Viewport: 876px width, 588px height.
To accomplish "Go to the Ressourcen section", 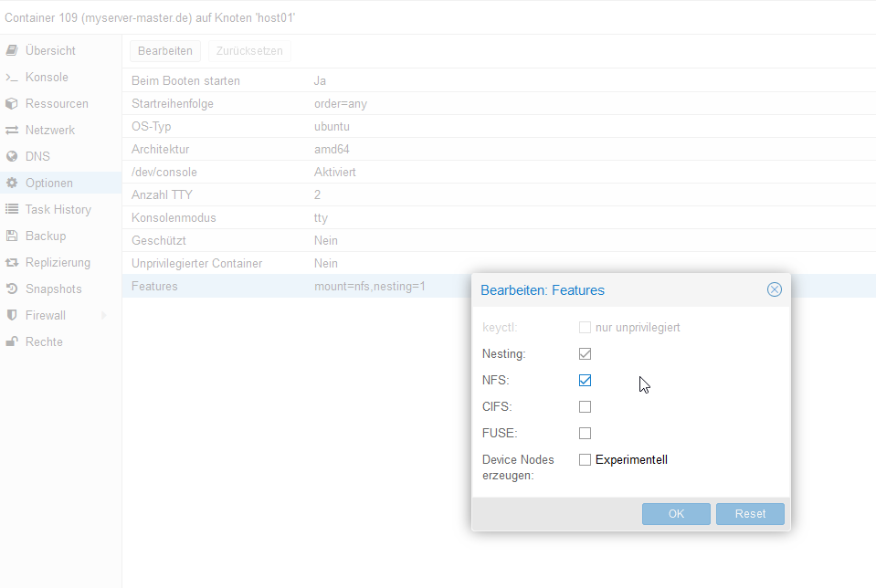I will click(x=61, y=103).
